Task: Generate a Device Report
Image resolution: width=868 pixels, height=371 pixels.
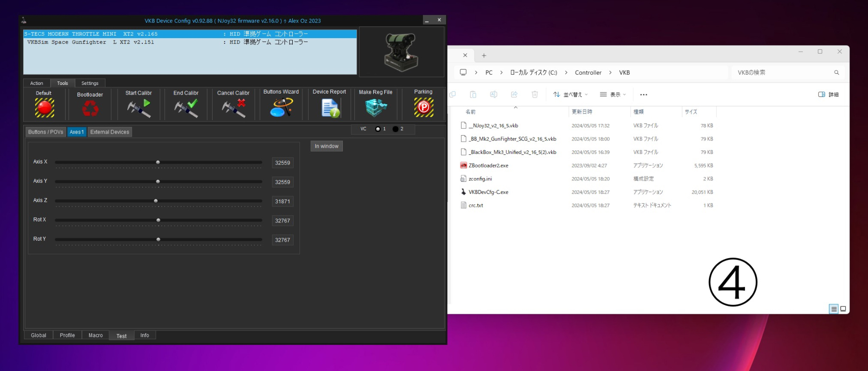Action: 330,108
